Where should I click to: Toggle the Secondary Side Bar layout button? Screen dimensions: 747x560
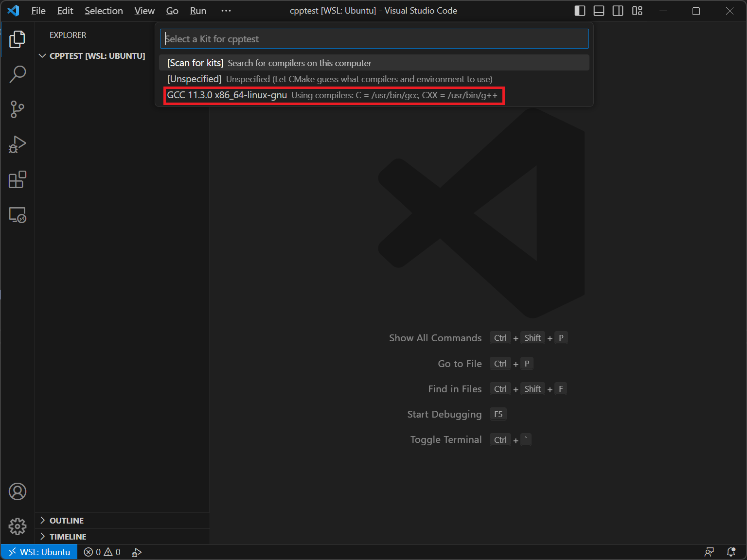618,11
